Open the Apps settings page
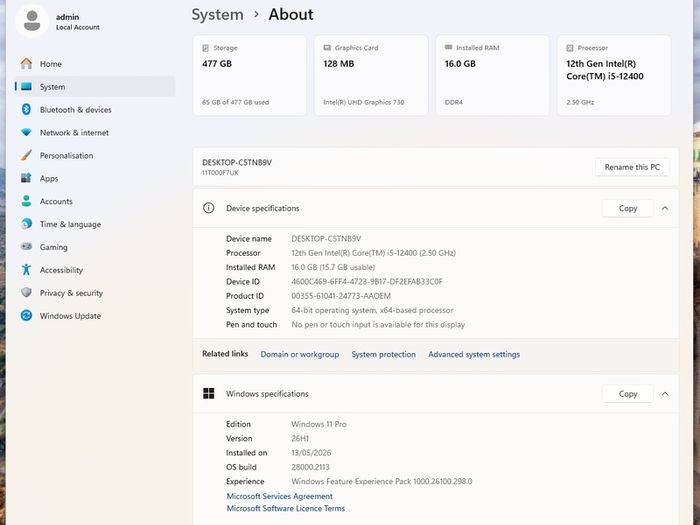 point(95,178)
